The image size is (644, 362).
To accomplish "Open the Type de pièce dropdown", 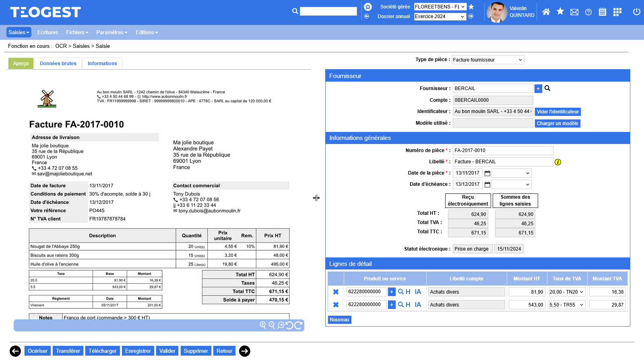I will click(x=488, y=60).
